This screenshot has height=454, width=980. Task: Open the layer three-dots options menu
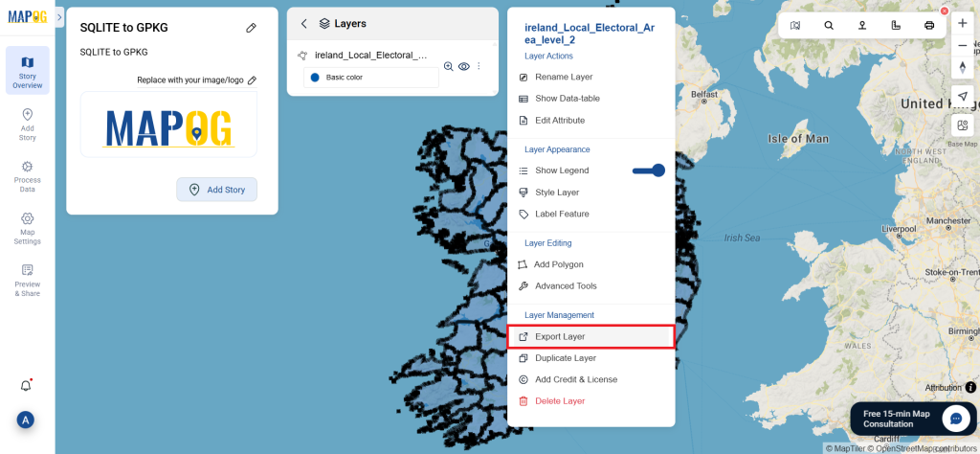click(479, 66)
